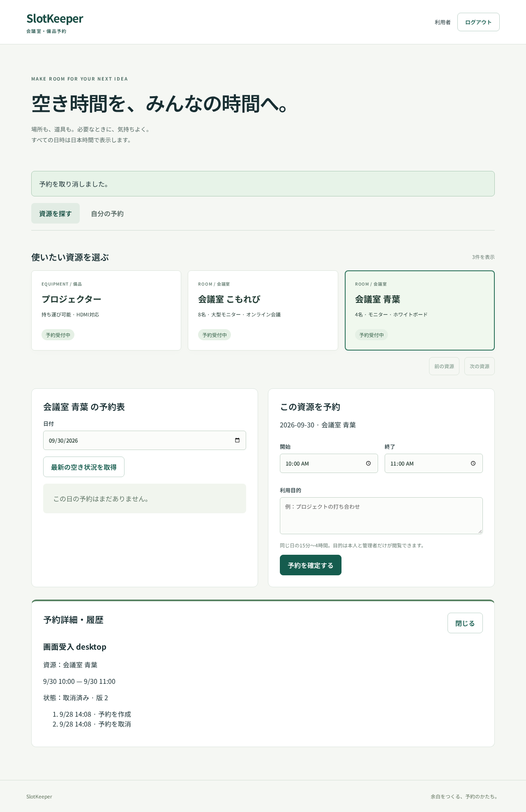Click the footer SlotKeeper text

pos(39,796)
